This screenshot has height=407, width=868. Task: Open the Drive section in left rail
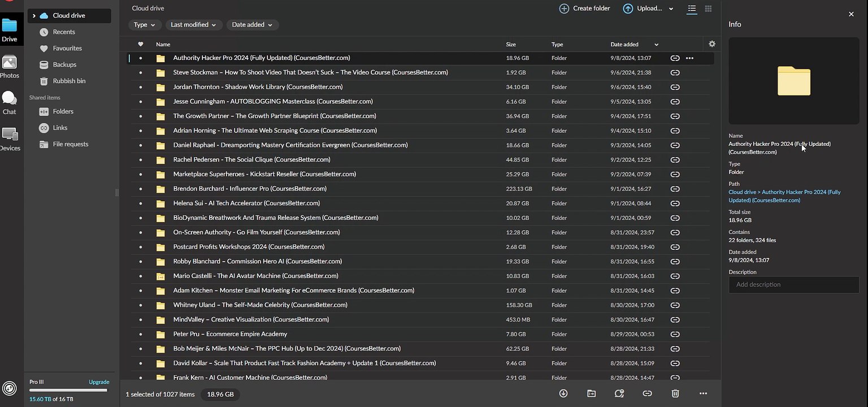coord(10,30)
